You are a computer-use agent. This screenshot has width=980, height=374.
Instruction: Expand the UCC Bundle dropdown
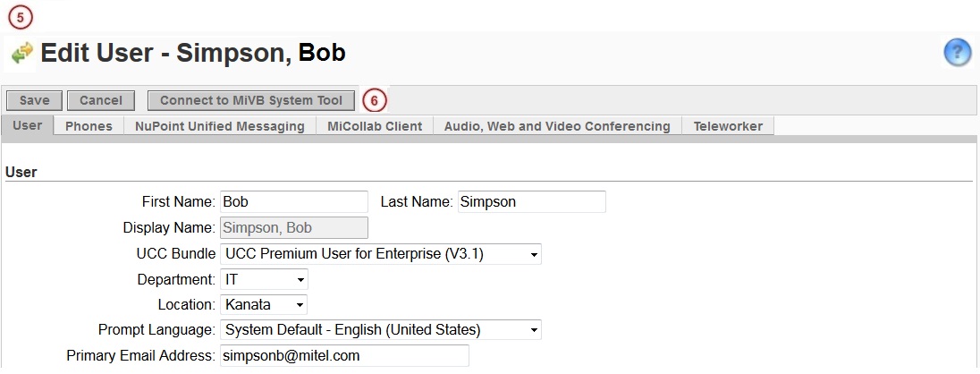pos(381,254)
